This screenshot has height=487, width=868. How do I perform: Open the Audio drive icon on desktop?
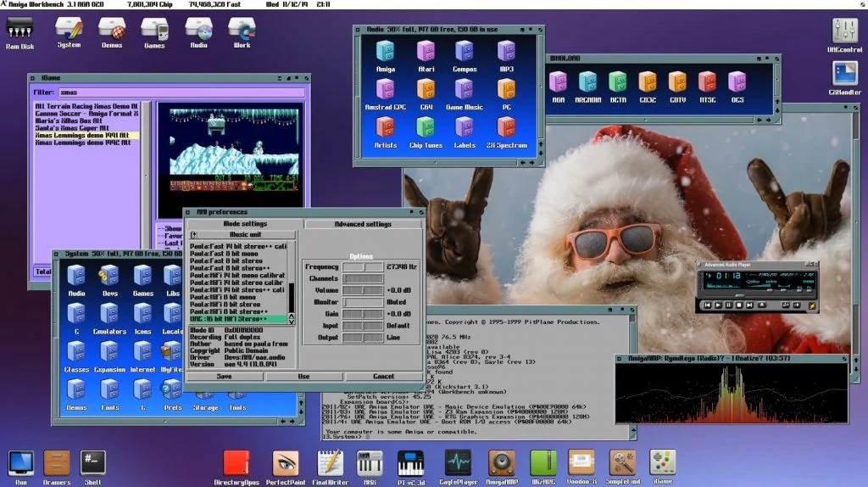(x=198, y=32)
